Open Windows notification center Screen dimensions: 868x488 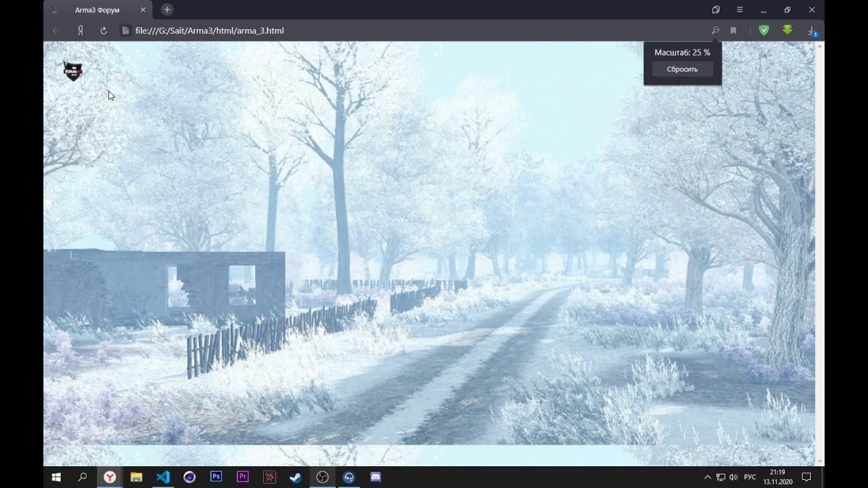point(806,477)
